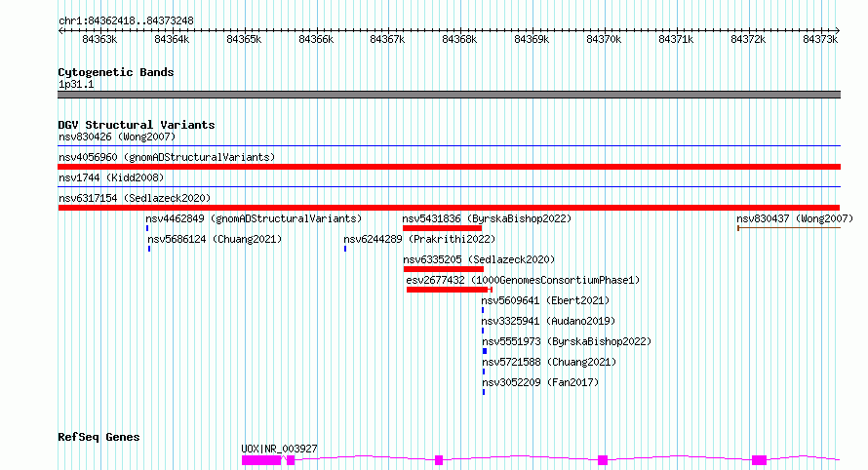
Task: Click the blue marker under nsv3052209
Action: (x=484, y=392)
